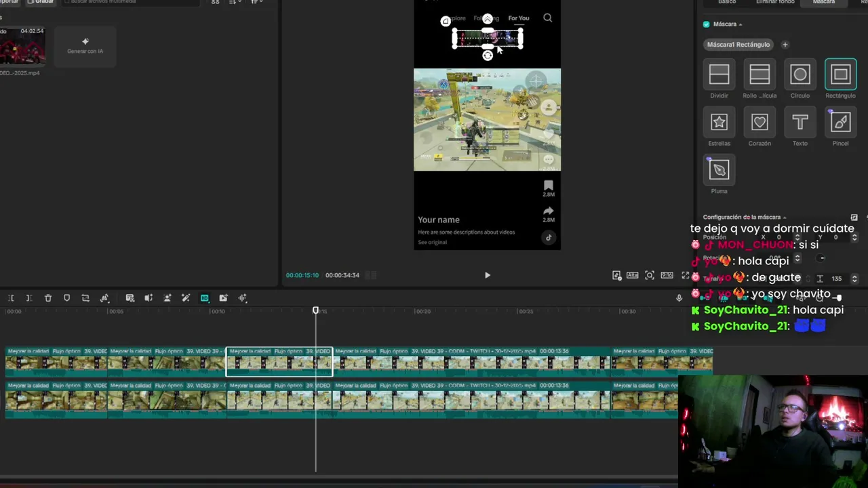Image resolution: width=868 pixels, height=488 pixels.
Task: Pick the Corazón mask shape
Action: tap(759, 122)
